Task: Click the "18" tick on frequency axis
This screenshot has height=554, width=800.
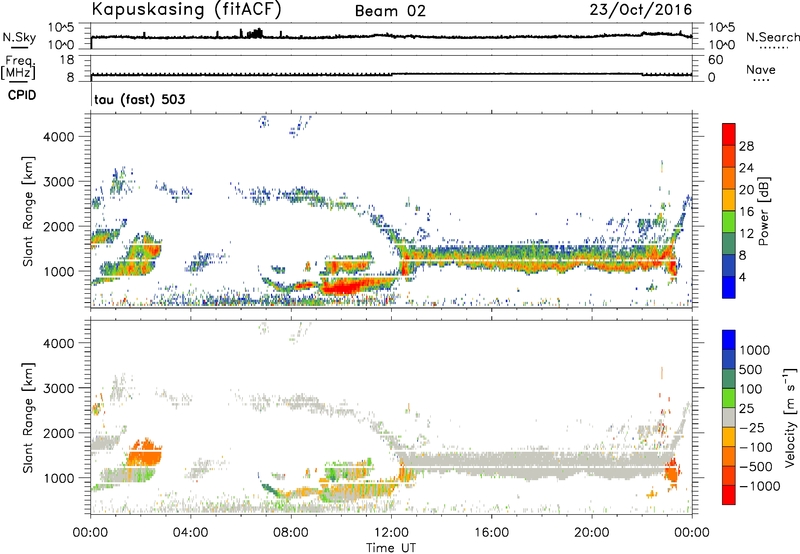Action: (x=67, y=60)
